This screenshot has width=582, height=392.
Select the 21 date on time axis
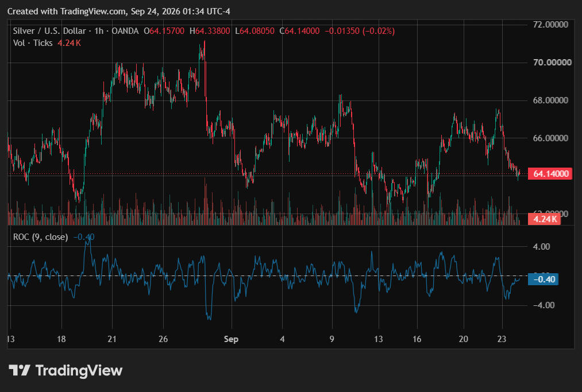tap(111, 339)
